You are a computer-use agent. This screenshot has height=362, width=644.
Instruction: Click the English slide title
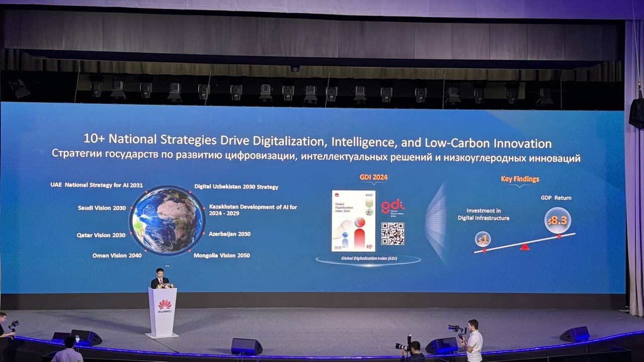pyautogui.click(x=316, y=142)
